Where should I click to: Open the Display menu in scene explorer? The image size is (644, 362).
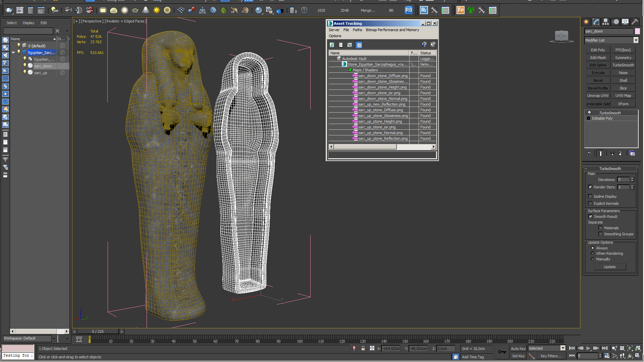click(29, 23)
